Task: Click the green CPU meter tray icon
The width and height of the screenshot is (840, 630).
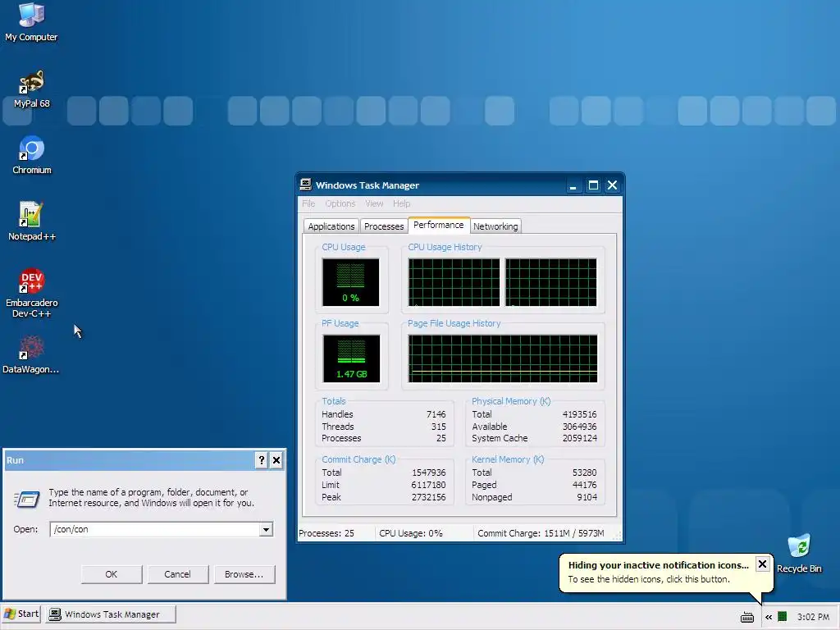Action: point(782,617)
